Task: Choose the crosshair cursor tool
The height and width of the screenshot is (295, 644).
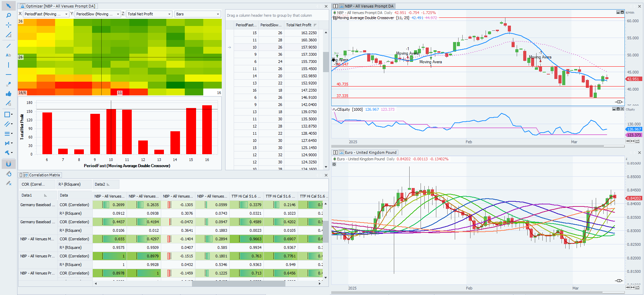Action: click(9, 25)
